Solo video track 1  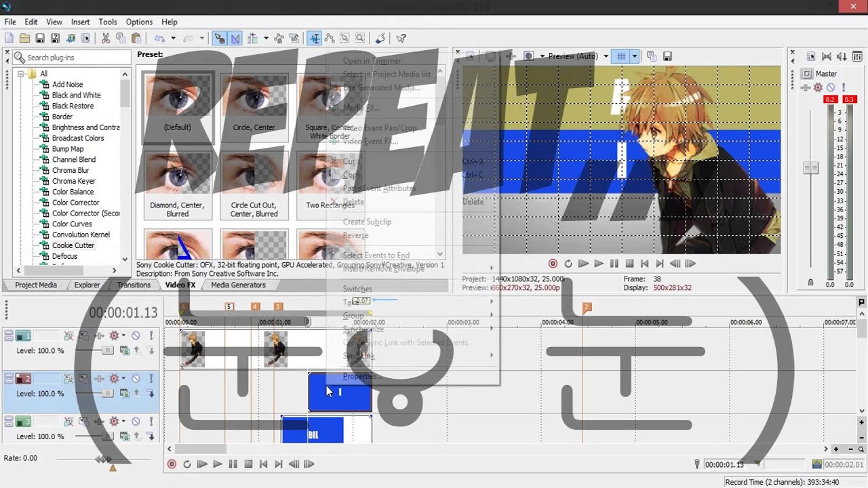(x=151, y=335)
